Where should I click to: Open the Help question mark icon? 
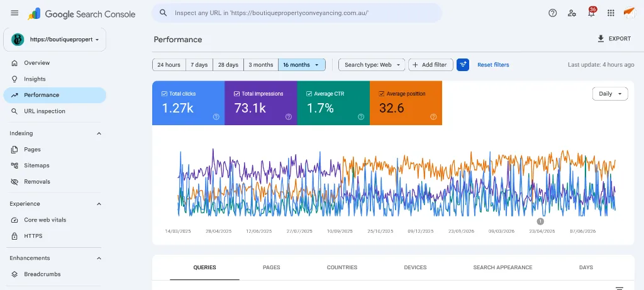pos(552,13)
